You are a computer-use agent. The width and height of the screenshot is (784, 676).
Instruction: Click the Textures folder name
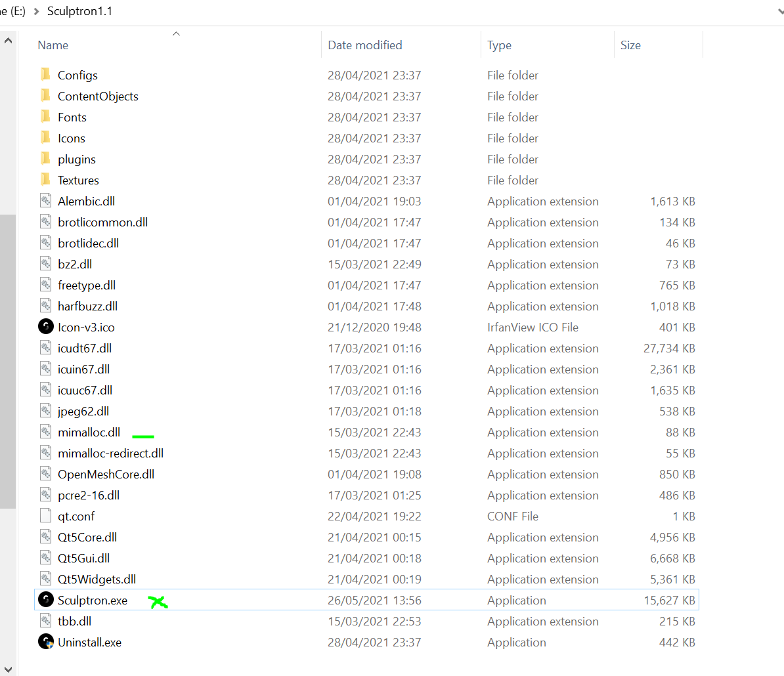(x=78, y=180)
